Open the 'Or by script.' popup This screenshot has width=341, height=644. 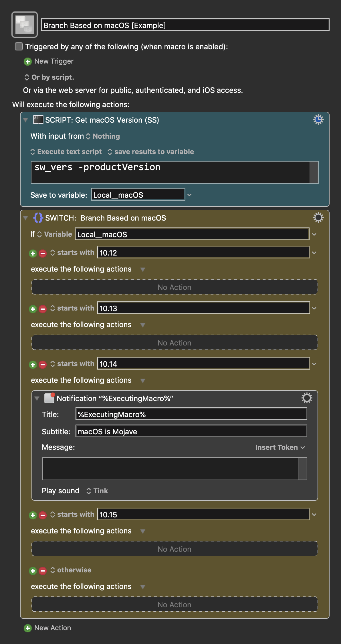coord(49,77)
